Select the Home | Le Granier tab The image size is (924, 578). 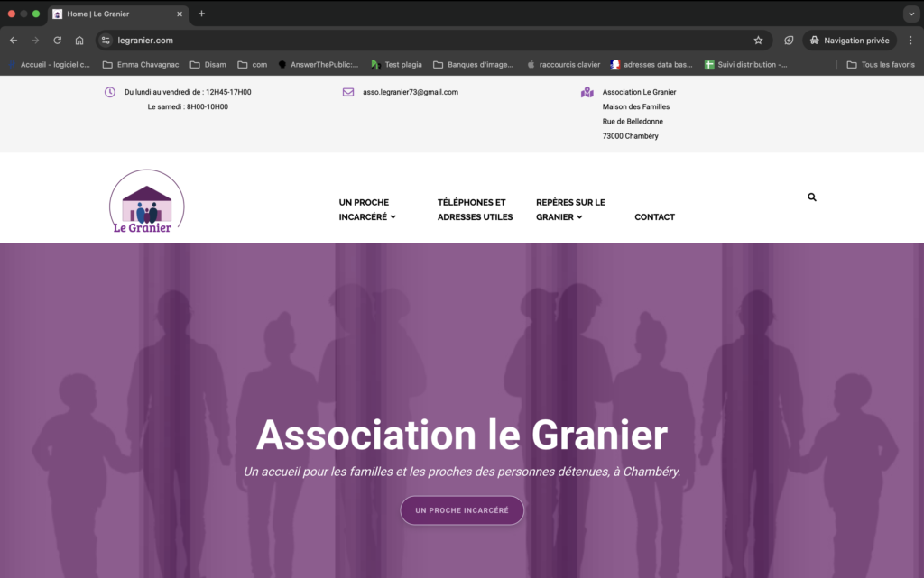pyautogui.click(x=118, y=14)
